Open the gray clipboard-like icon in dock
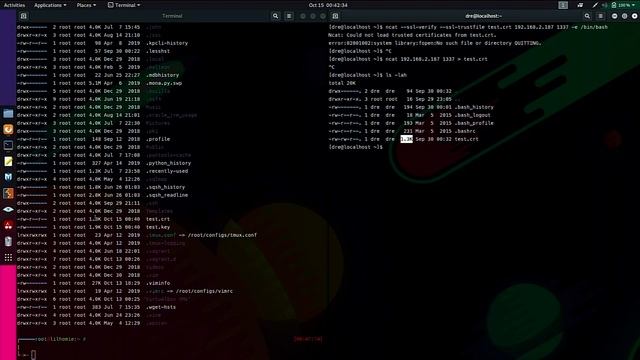 8,241
